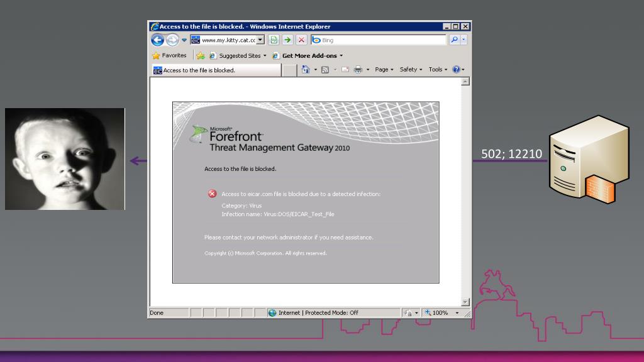
Task: Expand the Print options dropdown arrow
Action: [x=367, y=69]
